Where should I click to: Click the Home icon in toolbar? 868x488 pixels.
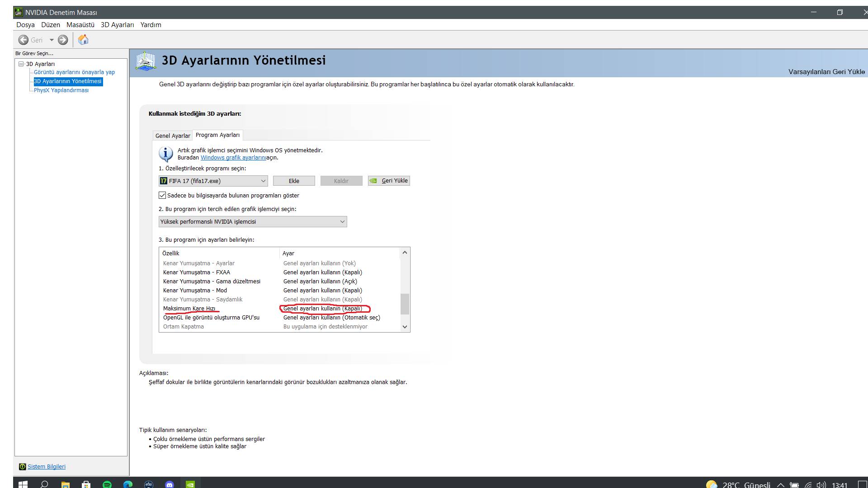[83, 40]
